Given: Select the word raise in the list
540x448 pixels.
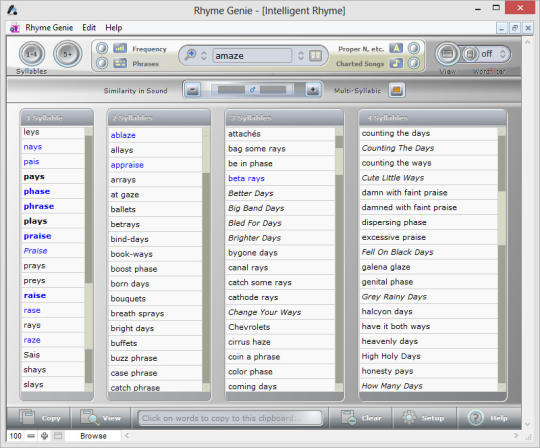Looking at the screenshot, I should pyautogui.click(x=35, y=295).
